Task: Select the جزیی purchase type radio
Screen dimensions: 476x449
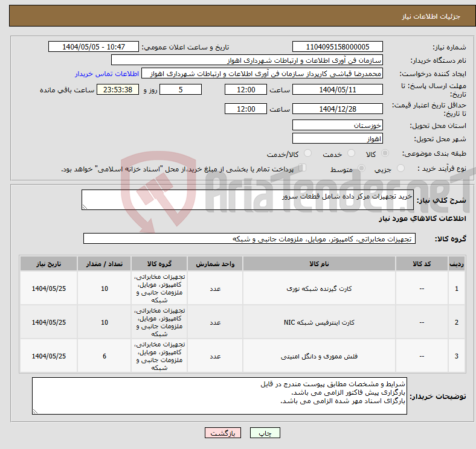Action: (400, 168)
